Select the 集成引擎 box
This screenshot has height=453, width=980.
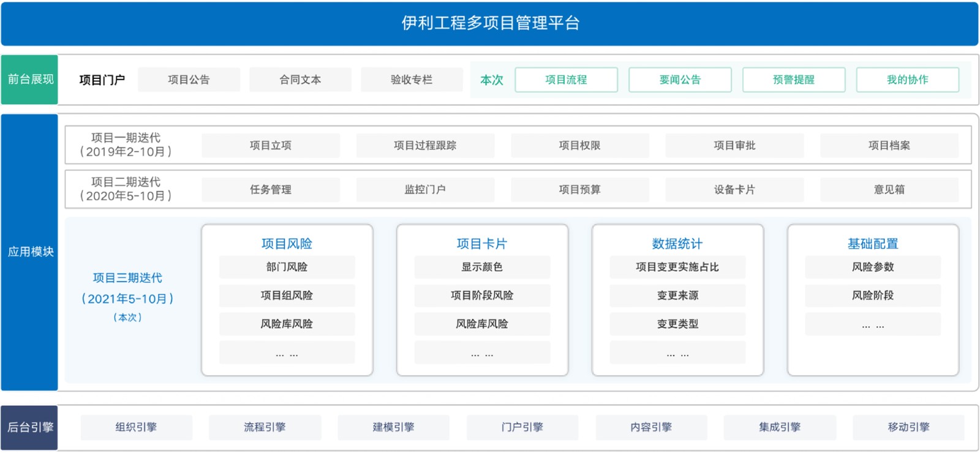pyautogui.click(x=780, y=427)
